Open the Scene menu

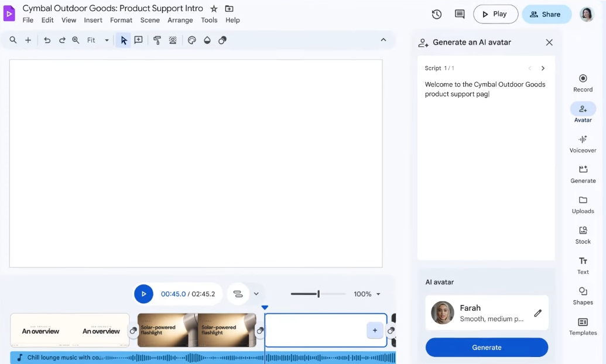tap(150, 20)
